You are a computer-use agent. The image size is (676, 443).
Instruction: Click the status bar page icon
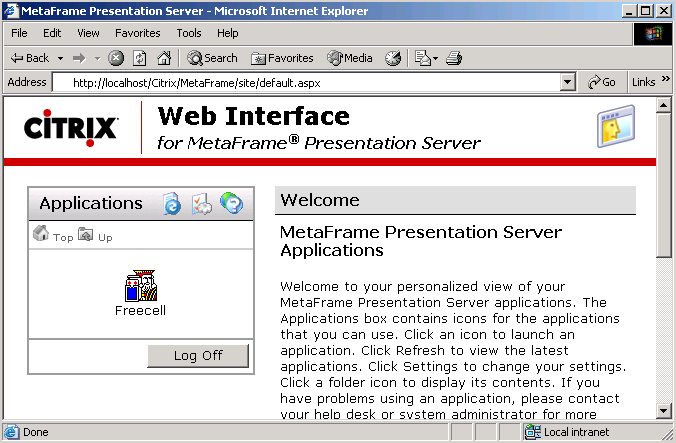pyautogui.click(x=12, y=432)
